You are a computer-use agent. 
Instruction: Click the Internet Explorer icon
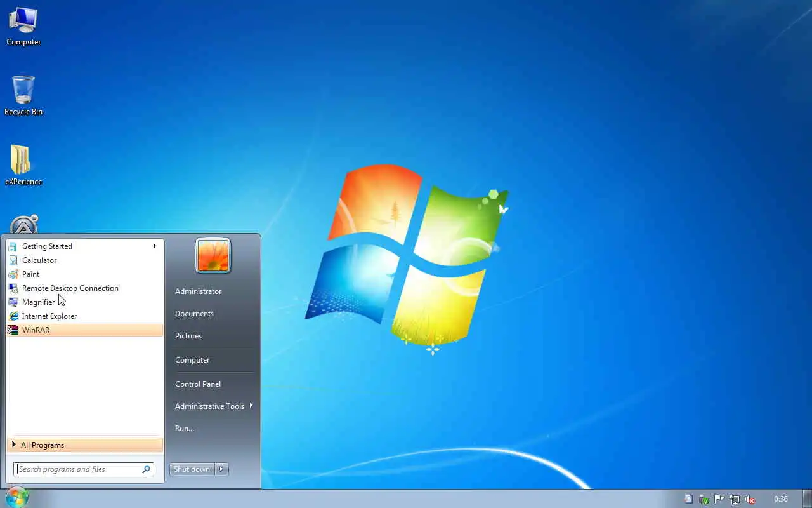pyautogui.click(x=13, y=316)
